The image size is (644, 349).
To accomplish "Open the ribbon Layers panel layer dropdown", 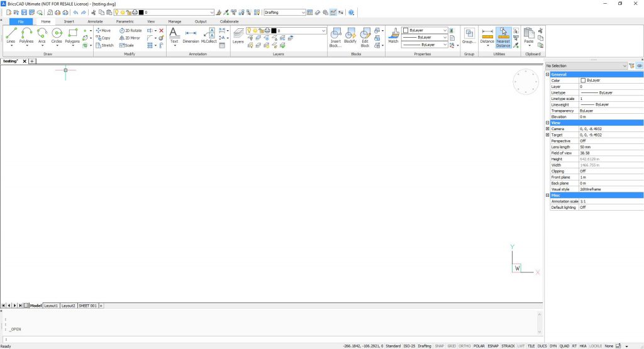I will [324, 31].
